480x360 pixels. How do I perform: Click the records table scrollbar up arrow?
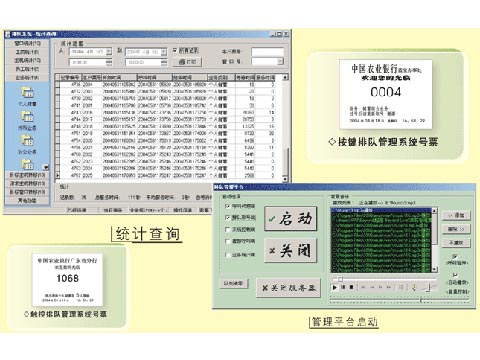(x=285, y=77)
